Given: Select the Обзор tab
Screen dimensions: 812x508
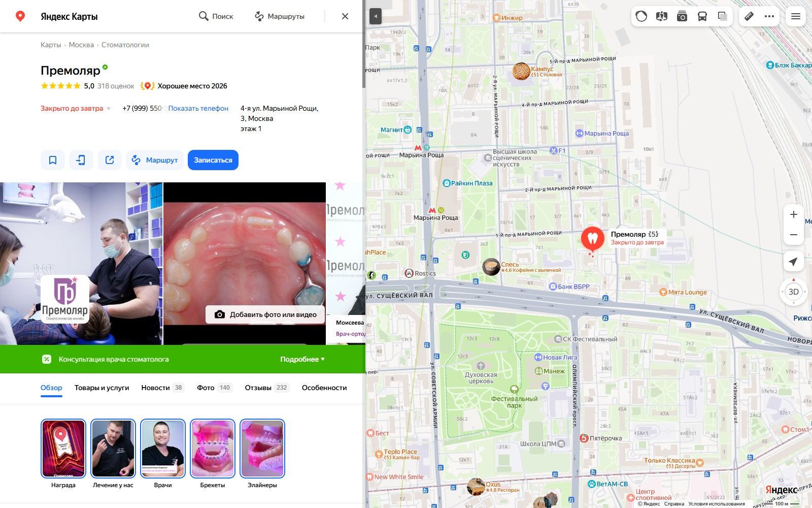Looking at the screenshot, I should tap(51, 388).
